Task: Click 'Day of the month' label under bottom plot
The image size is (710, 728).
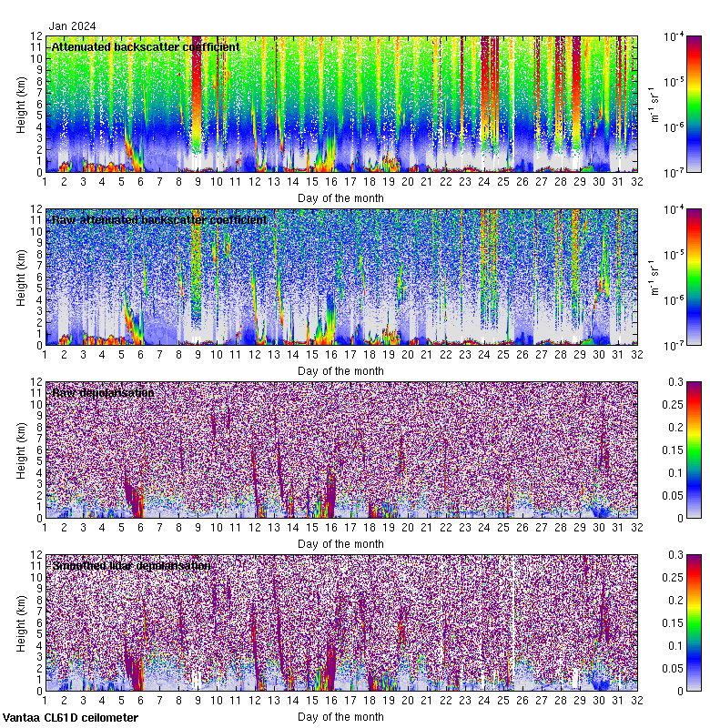Action: point(340,716)
